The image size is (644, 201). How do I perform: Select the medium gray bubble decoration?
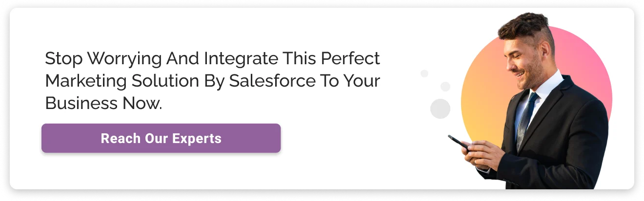tap(445, 87)
